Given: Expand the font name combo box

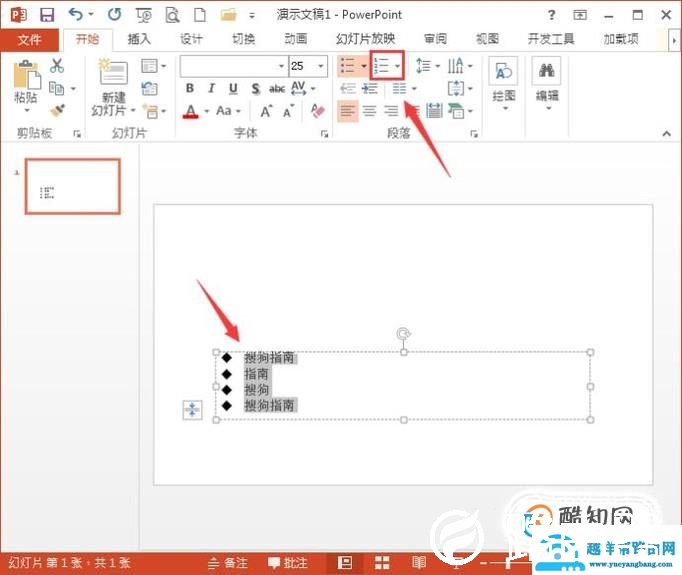Looking at the screenshot, I should click(281, 66).
